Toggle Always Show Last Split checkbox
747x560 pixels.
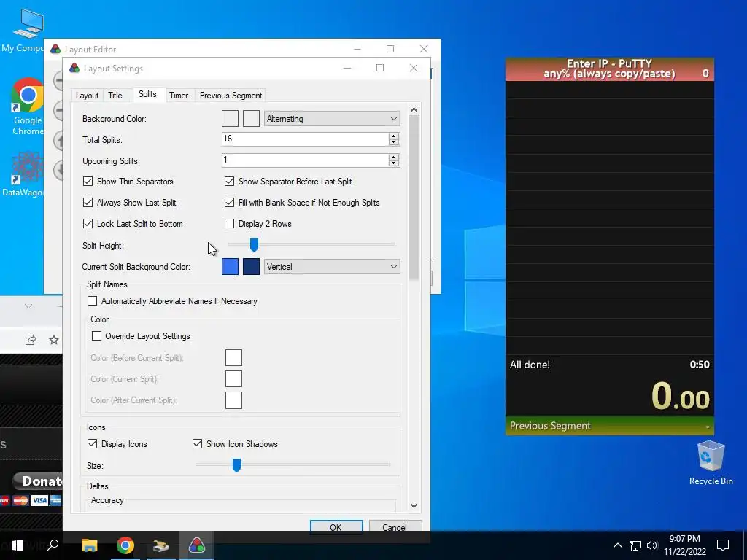(88, 203)
